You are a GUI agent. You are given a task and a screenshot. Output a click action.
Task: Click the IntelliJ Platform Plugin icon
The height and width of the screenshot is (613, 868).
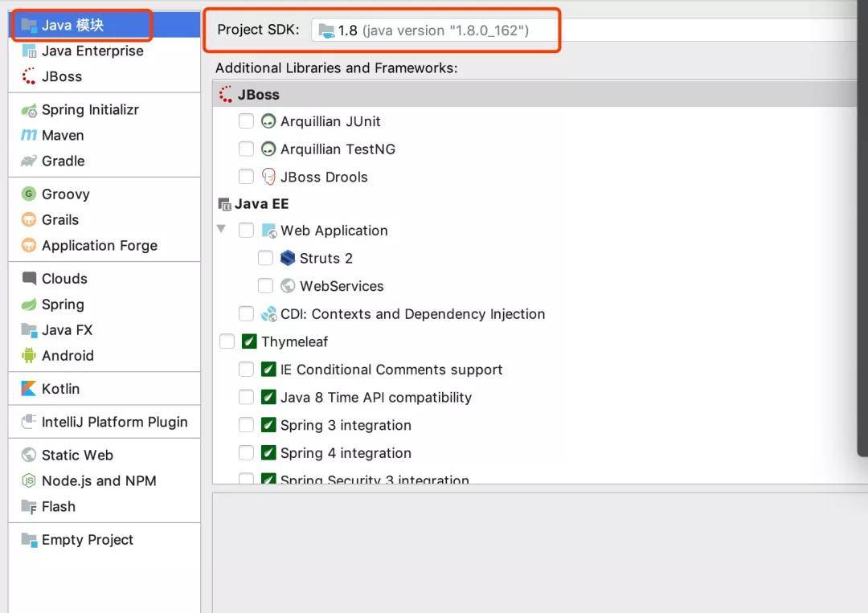[29, 422]
